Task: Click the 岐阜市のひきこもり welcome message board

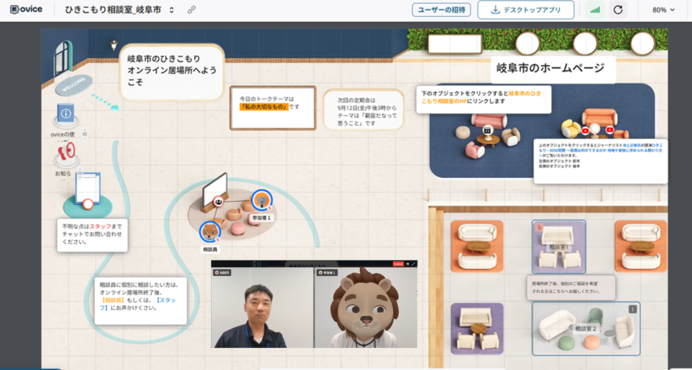Action: coord(172,72)
